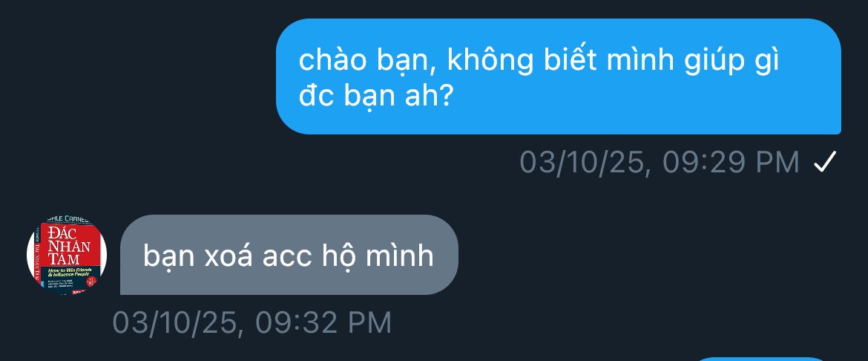Click "09:32 PM" time under the gray bubble
868x361 pixels.
[323, 322]
